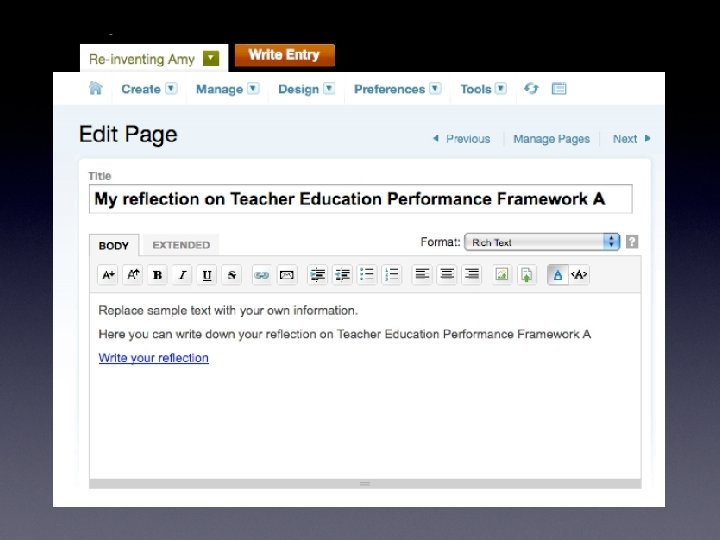Screen dimensions: 720x540
Task: Align text left
Action: [x=422, y=275]
